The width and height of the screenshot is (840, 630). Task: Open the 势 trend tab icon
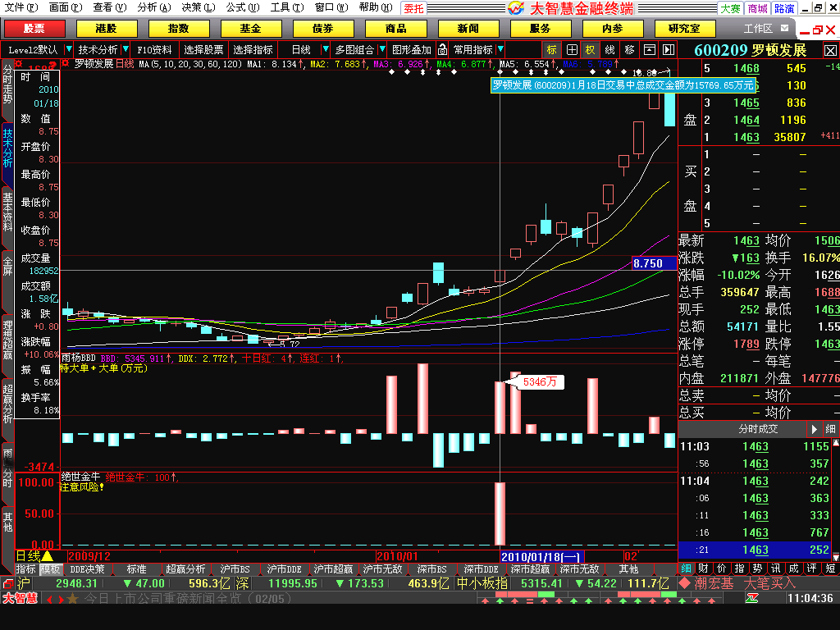(x=757, y=568)
